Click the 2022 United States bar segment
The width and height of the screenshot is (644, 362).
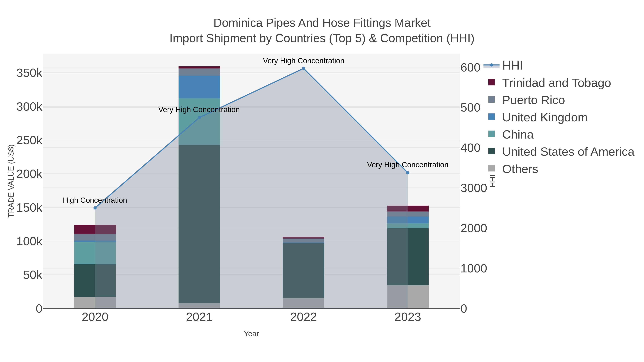tap(304, 271)
